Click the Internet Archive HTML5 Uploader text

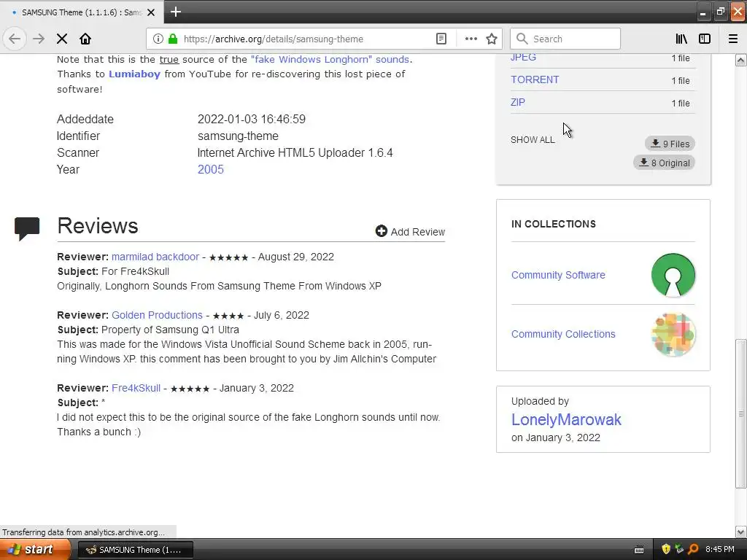click(295, 153)
